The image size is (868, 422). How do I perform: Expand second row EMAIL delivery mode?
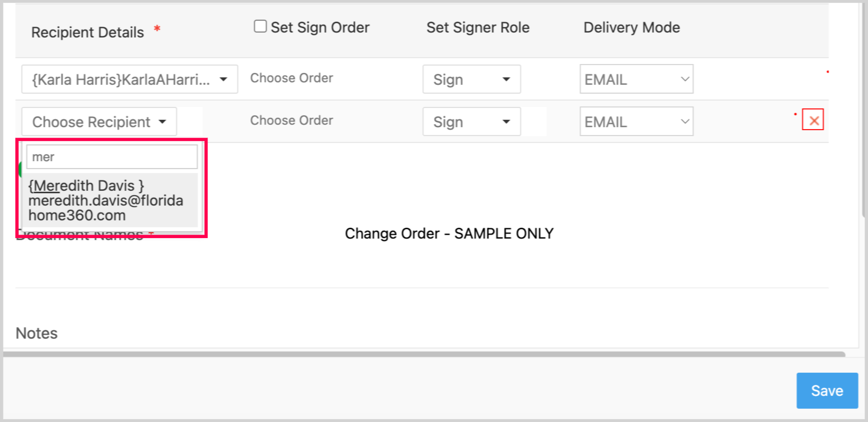(x=636, y=122)
